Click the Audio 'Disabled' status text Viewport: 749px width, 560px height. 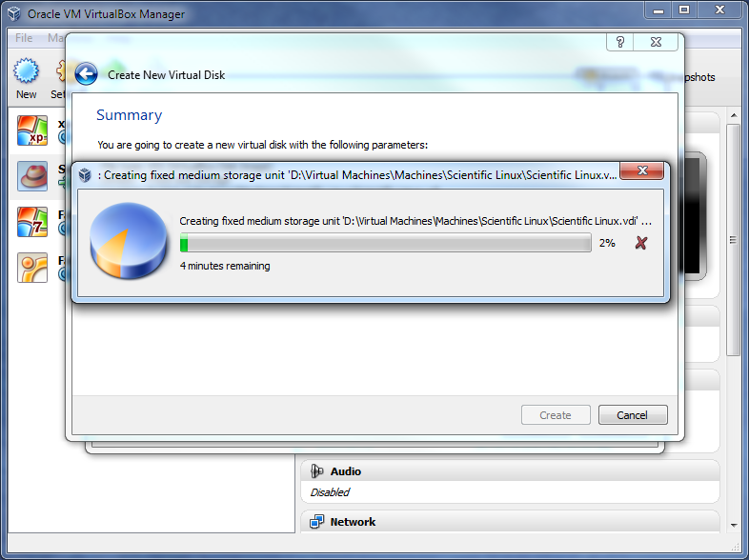330,492
